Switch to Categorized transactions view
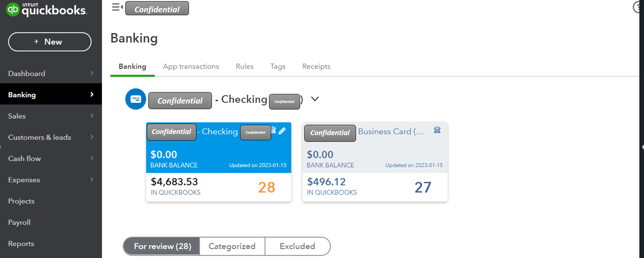Screen dimensions: 644x258 tap(232, 246)
